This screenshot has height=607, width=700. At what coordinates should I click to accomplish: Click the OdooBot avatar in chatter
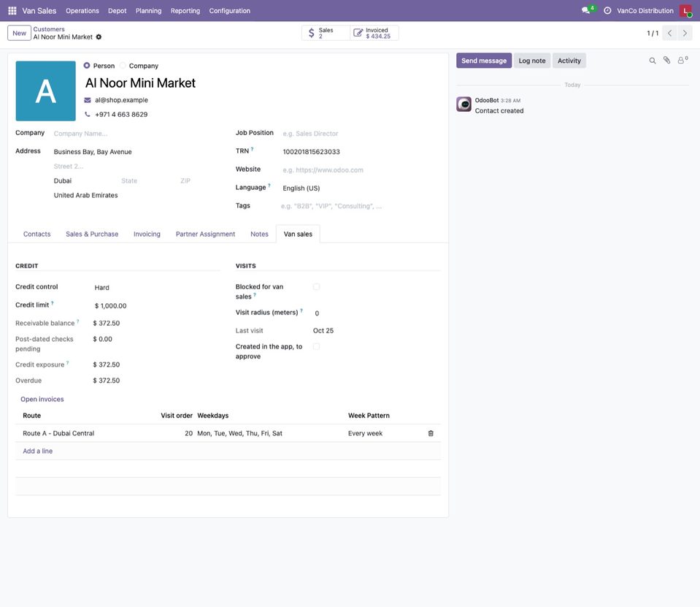(x=464, y=104)
